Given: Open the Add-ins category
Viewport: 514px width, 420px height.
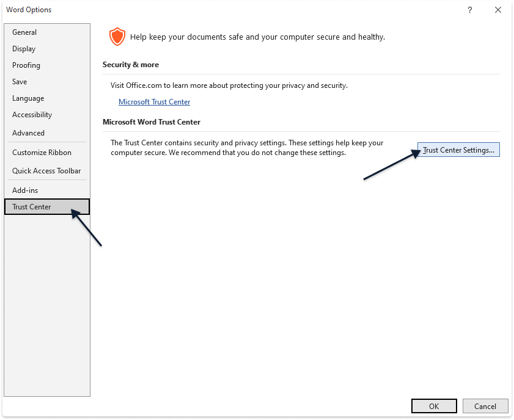Looking at the screenshot, I should point(25,190).
